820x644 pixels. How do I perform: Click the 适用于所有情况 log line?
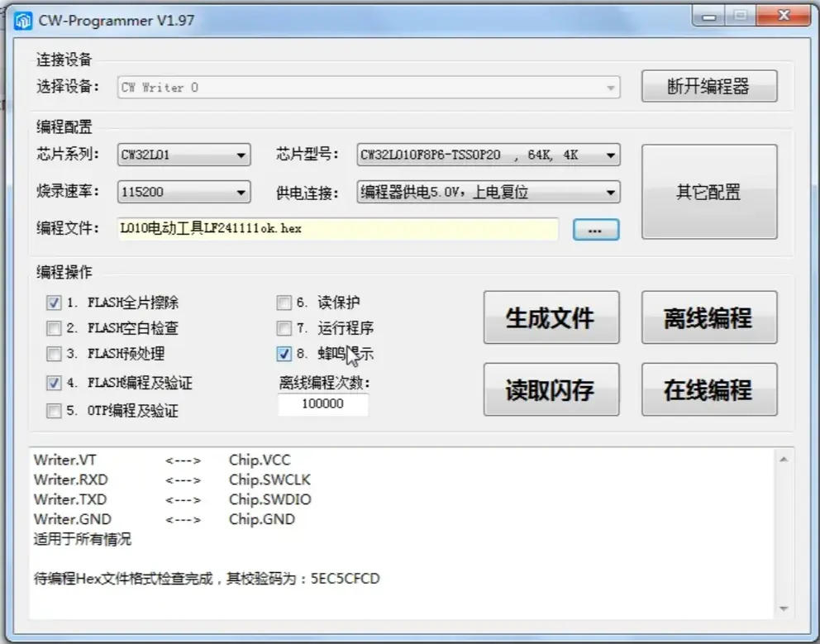pos(83,539)
